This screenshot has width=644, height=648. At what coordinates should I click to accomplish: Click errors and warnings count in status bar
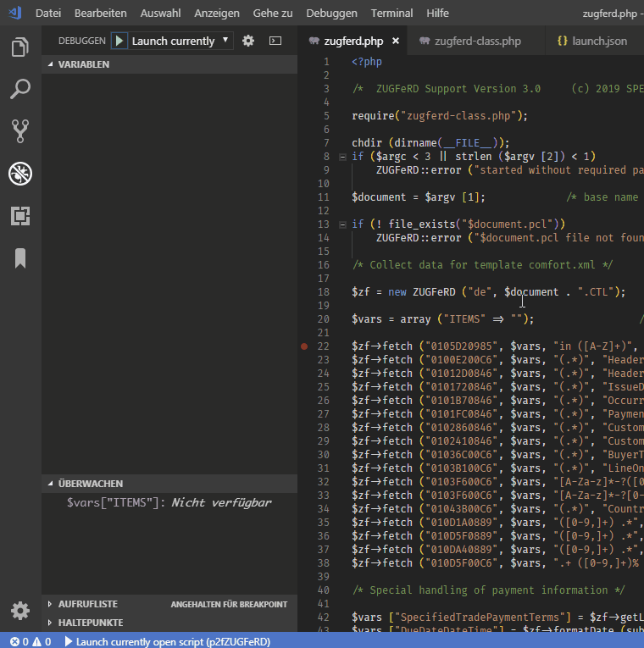pos(31,641)
